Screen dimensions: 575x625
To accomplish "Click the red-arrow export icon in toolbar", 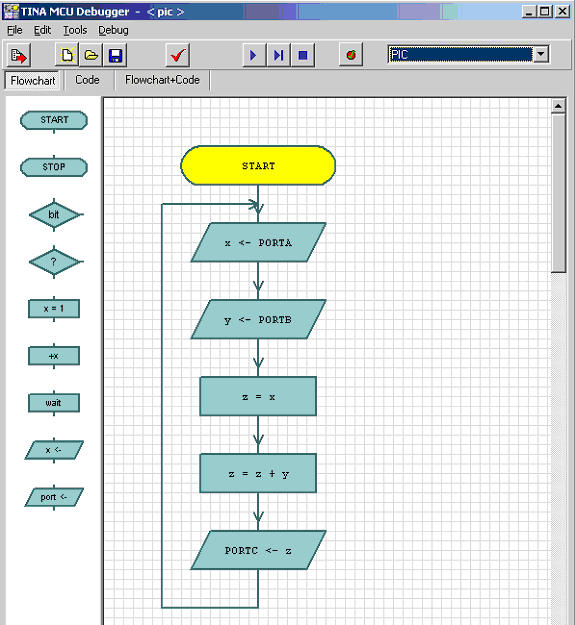I will (x=19, y=55).
